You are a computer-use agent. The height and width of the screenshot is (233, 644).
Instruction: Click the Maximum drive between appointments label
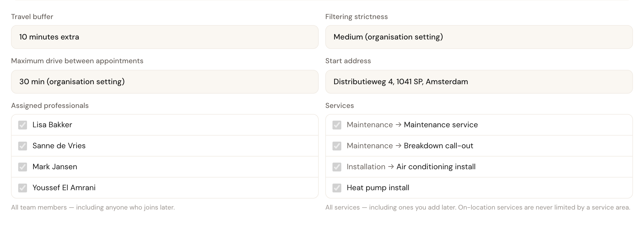pos(77,61)
